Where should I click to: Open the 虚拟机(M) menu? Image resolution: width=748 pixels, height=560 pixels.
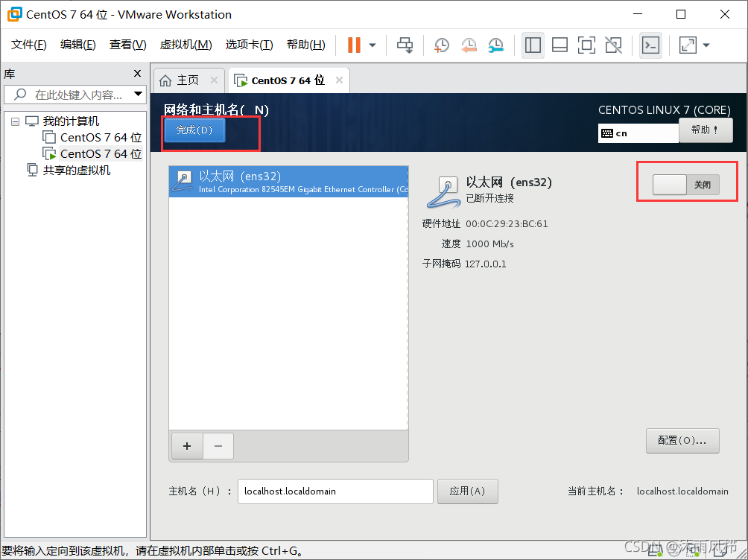pos(186,44)
